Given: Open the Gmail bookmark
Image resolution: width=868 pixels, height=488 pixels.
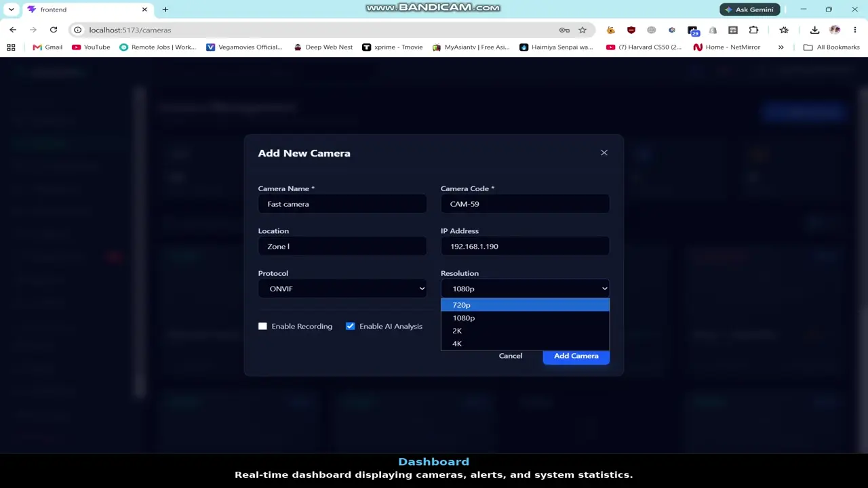Looking at the screenshot, I should click(47, 47).
